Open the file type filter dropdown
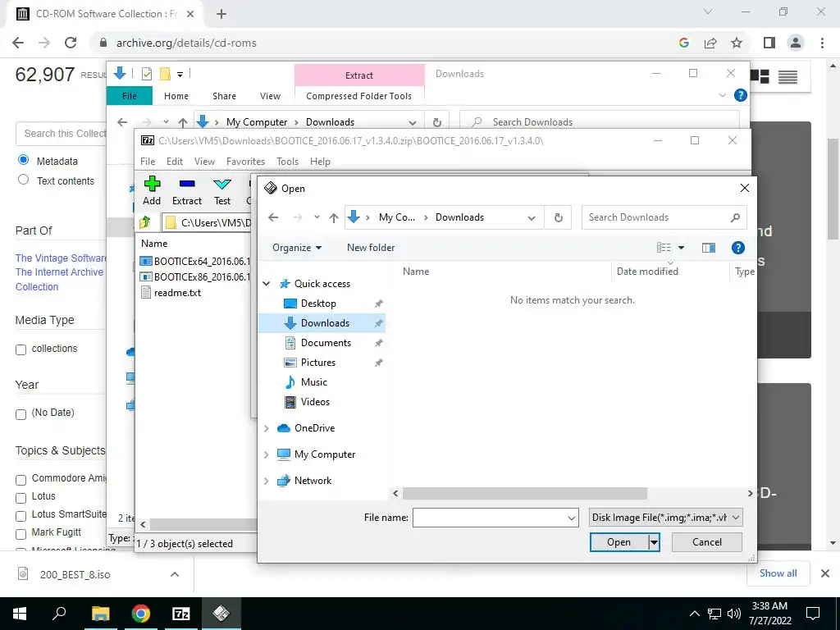The width and height of the screenshot is (840, 630). click(665, 518)
